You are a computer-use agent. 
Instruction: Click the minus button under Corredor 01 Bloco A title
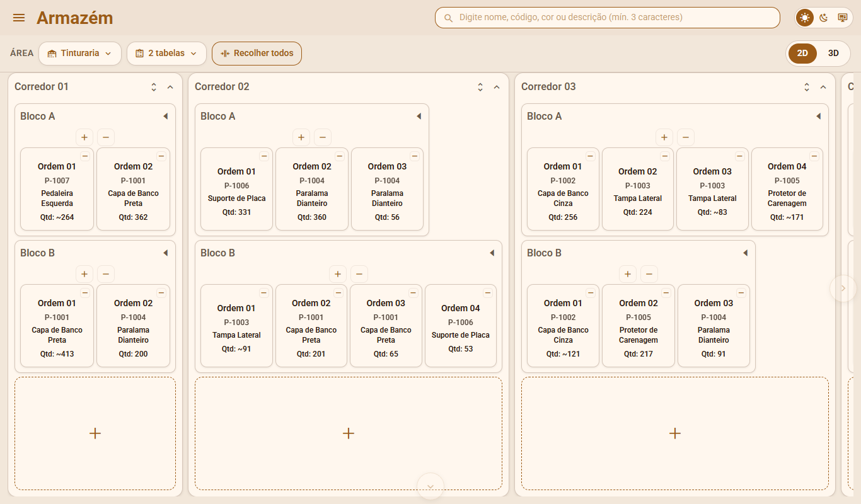pos(106,137)
